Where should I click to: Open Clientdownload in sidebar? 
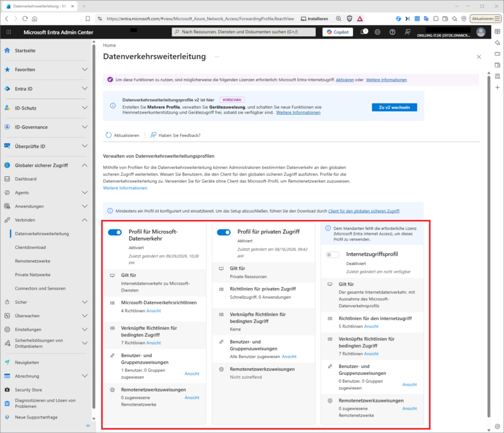point(30,247)
